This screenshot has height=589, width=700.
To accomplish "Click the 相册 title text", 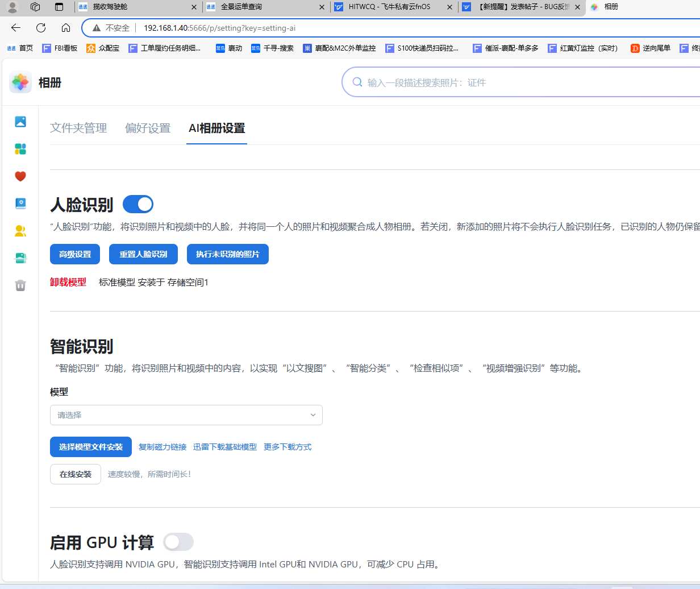I will [50, 82].
